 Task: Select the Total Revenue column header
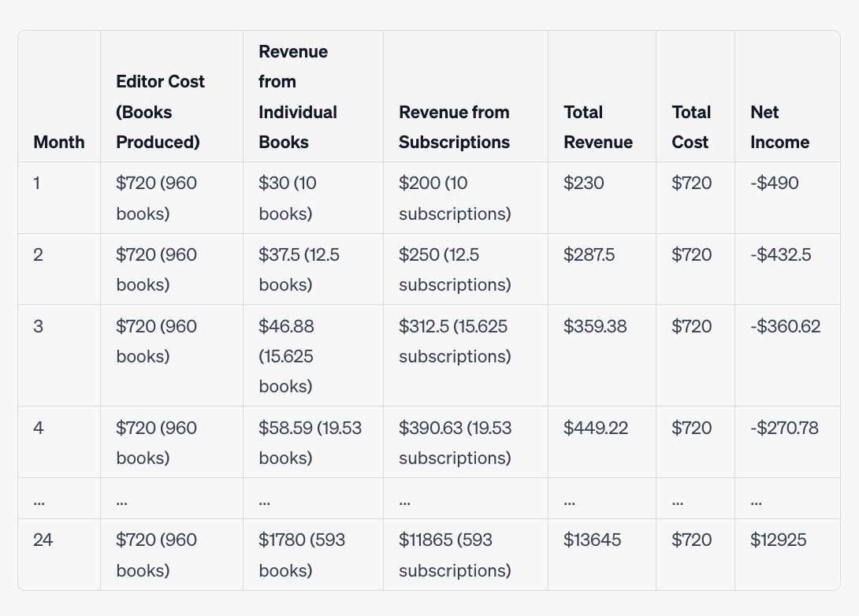(x=598, y=127)
